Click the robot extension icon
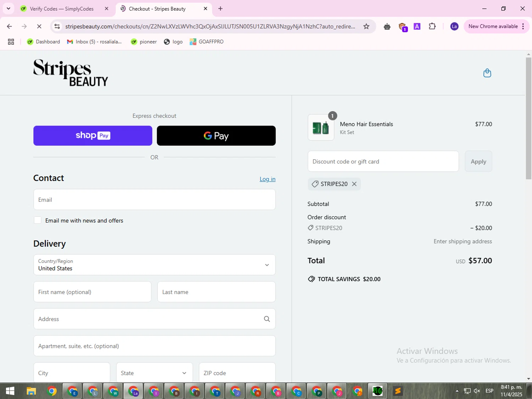This screenshot has height=399, width=532. point(387,26)
